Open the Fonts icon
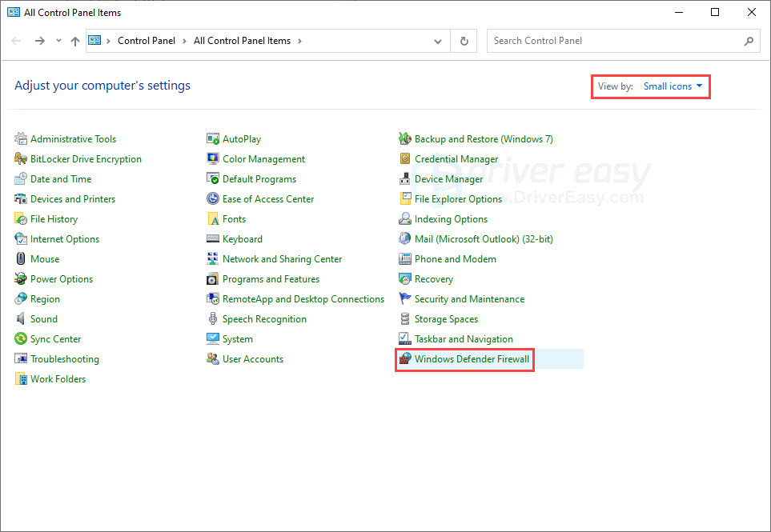Image resolution: width=771 pixels, height=532 pixels. coord(212,218)
